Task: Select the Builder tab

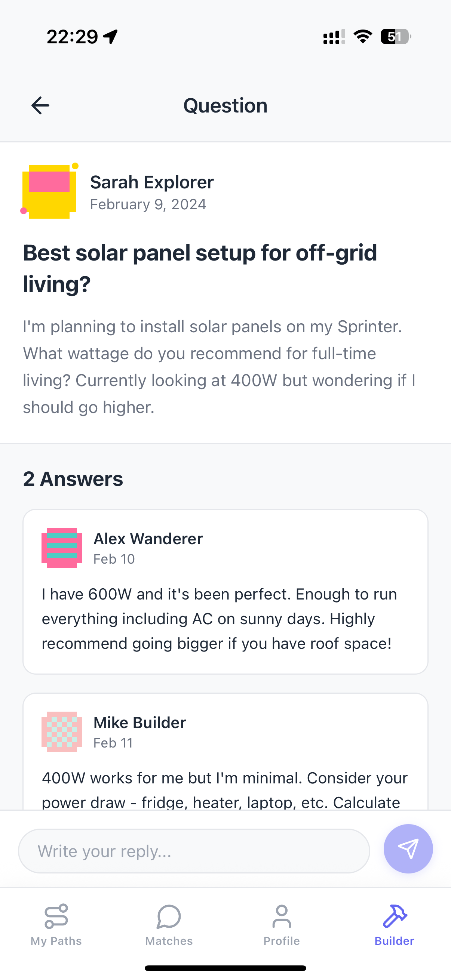Action: pos(394,924)
